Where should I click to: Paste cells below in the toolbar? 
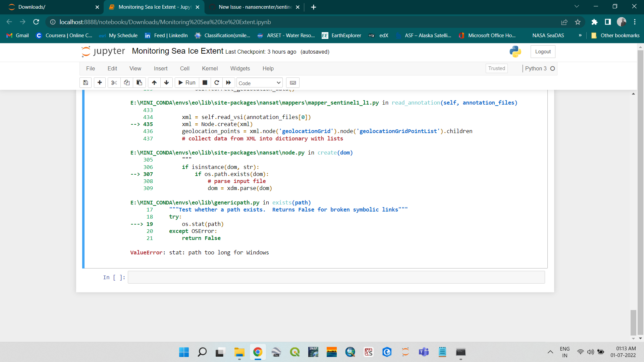pos(139,83)
